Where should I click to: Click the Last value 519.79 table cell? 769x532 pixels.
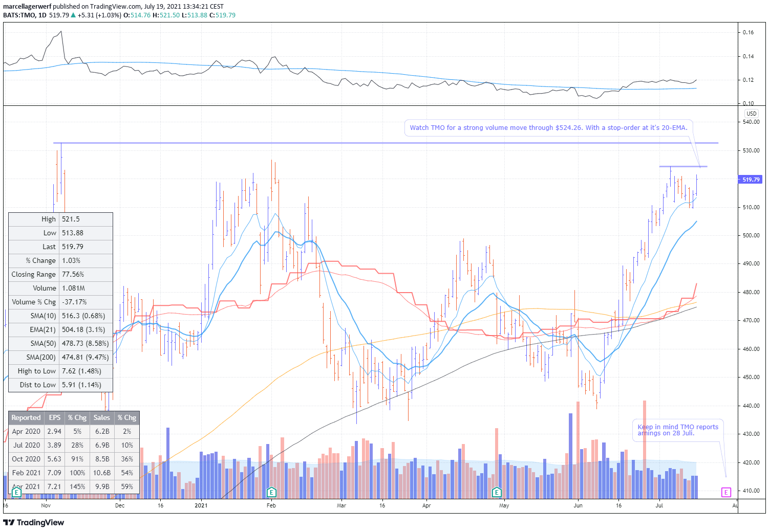coord(86,247)
